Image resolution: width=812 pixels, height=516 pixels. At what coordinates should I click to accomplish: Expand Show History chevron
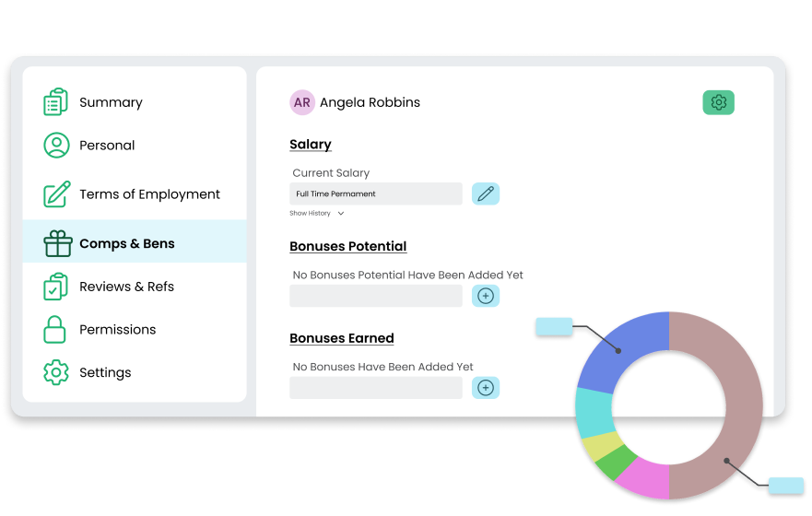coord(341,213)
